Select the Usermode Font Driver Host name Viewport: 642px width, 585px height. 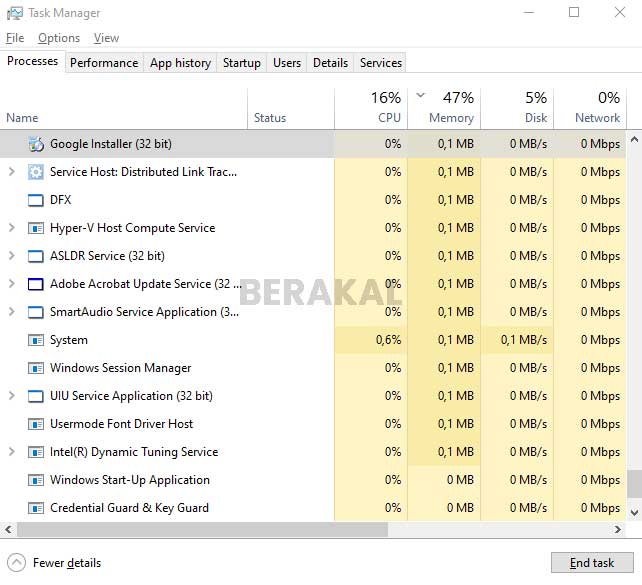click(x=121, y=424)
